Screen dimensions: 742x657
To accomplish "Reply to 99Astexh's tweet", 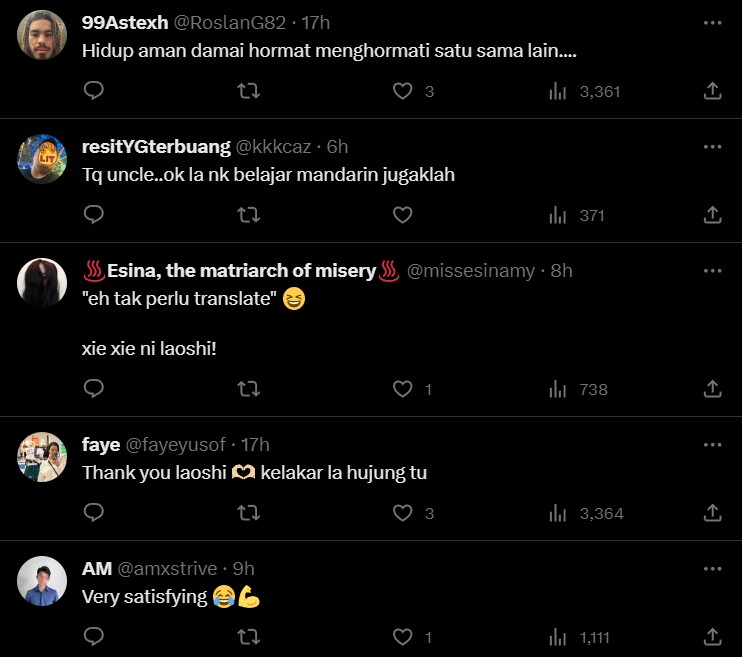I will click(x=94, y=91).
